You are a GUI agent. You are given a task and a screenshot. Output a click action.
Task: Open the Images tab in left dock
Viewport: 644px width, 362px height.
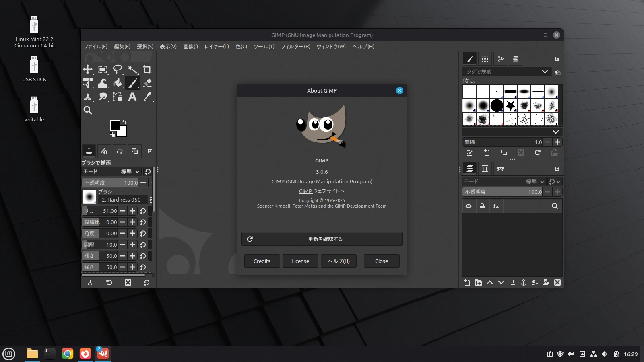[135, 151]
